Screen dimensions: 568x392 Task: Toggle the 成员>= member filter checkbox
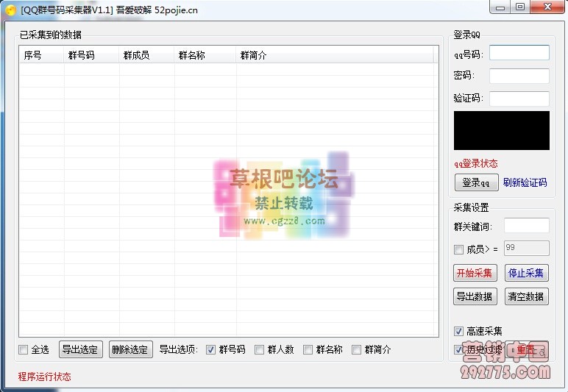tap(458, 249)
